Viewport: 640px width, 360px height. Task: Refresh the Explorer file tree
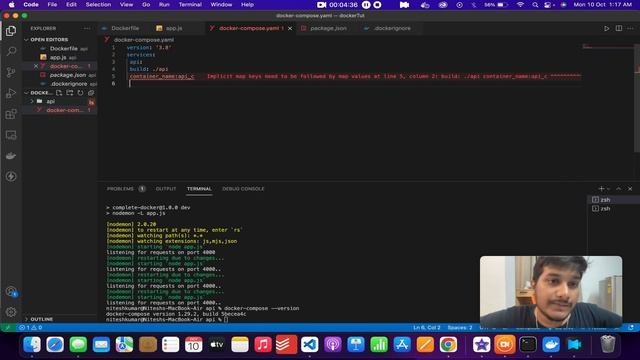tap(80, 93)
